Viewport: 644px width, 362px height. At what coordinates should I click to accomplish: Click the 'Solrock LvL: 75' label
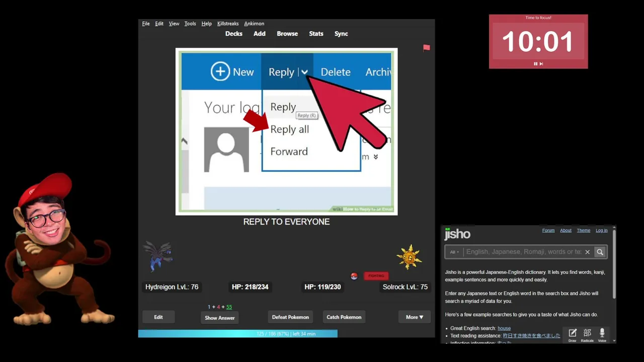click(x=405, y=287)
